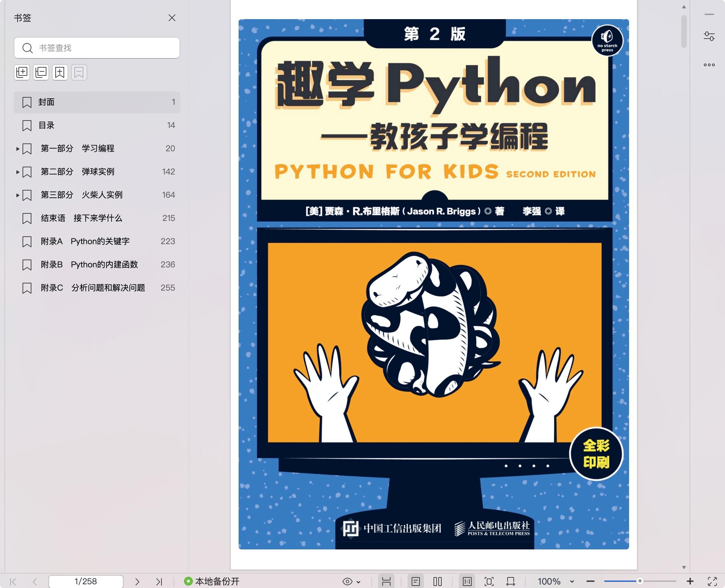Open 结束语 接下来学什么 bookmark
Image resolution: width=725 pixels, height=588 pixels.
[x=97, y=218]
